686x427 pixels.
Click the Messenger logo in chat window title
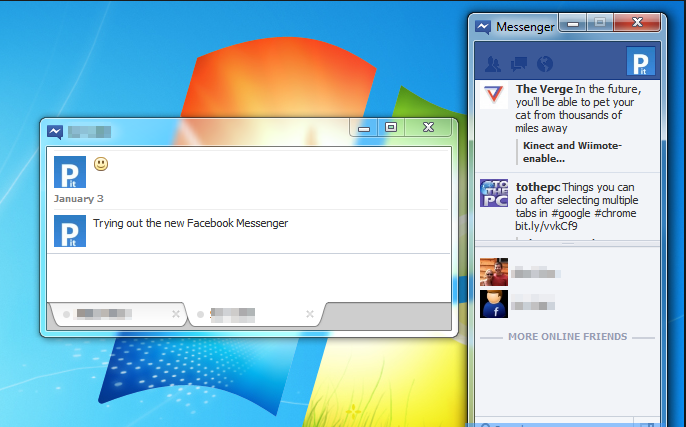tap(55, 132)
